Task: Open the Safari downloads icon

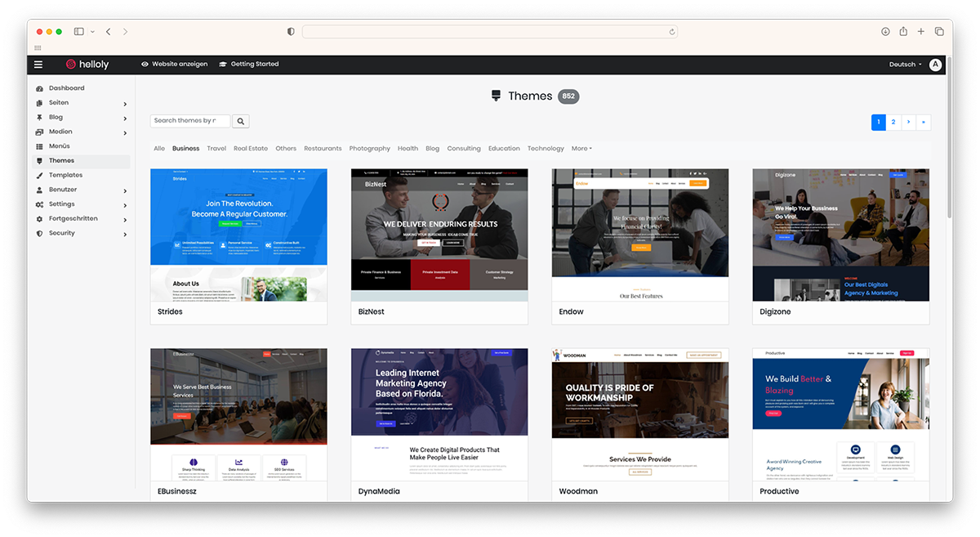Action: tap(885, 31)
